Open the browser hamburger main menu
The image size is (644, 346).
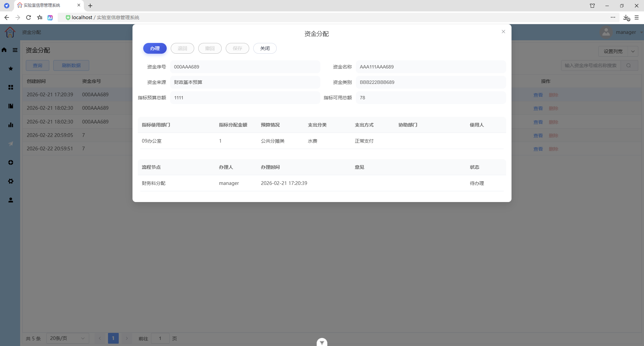(x=637, y=17)
